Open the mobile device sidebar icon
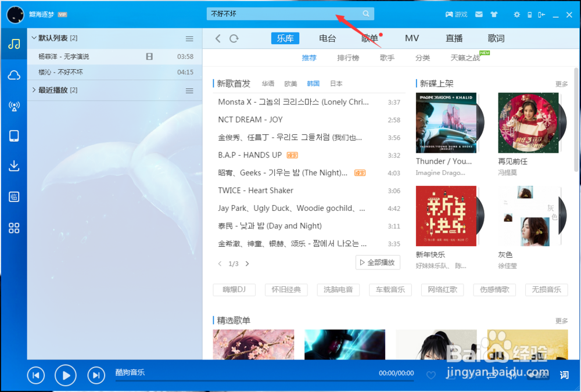 (14, 136)
